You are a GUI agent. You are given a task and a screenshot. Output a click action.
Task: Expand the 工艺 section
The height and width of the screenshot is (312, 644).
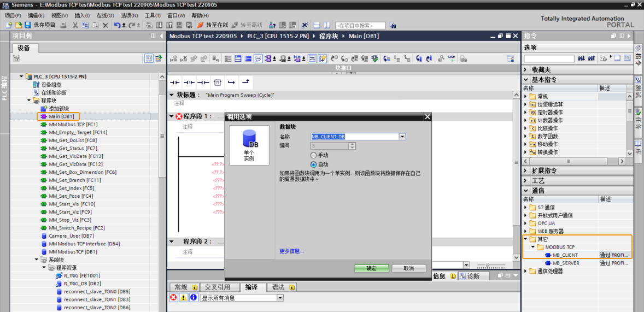(x=526, y=181)
